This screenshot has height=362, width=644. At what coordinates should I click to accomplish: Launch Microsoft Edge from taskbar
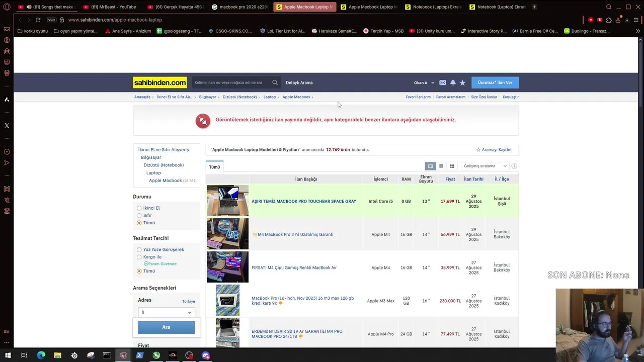(x=41, y=355)
